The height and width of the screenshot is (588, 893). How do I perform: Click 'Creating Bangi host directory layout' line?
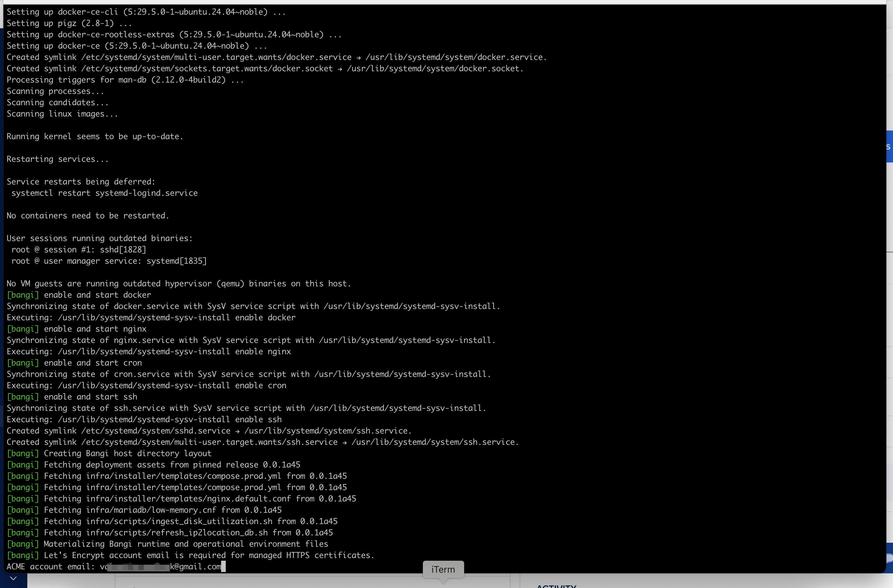pyautogui.click(x=109, y=454)
